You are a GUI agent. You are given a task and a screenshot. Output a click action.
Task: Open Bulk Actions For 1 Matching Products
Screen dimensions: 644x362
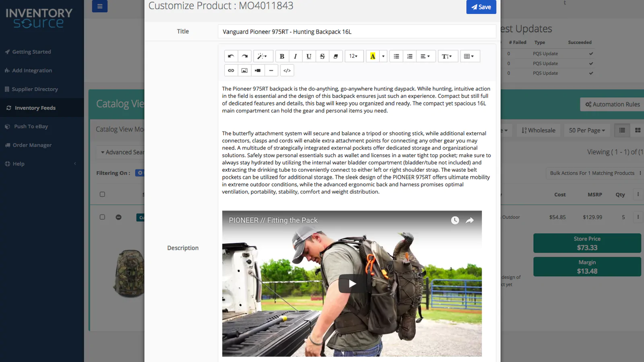click(595, 173)
